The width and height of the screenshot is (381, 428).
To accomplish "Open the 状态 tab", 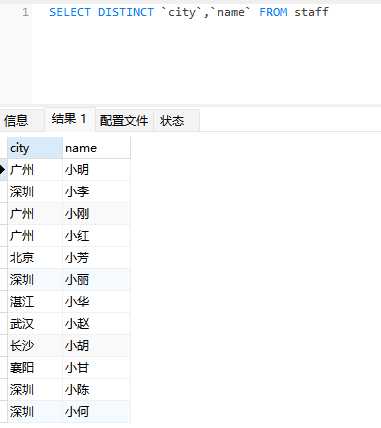I will click(x=177, y=120).
